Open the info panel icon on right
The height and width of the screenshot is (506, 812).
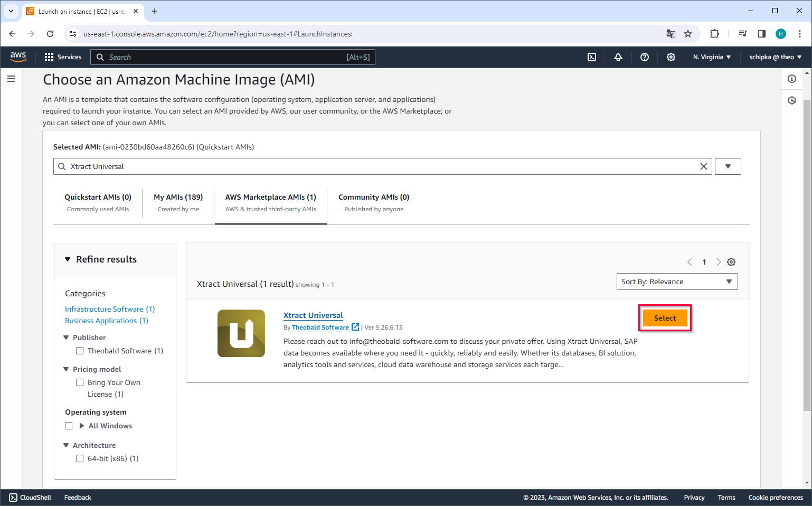pyautogui.click(x=792, y=79)
